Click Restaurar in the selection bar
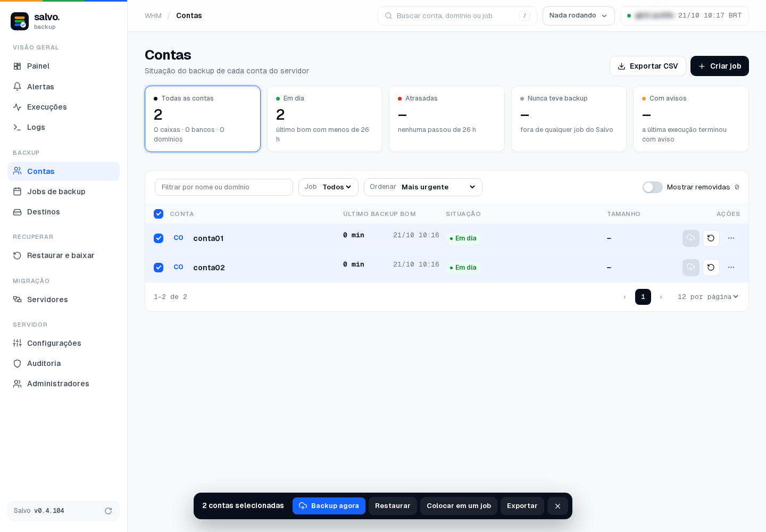Image resolution: width=766 pixels, height=532 pixels. (x=393, y=506)
